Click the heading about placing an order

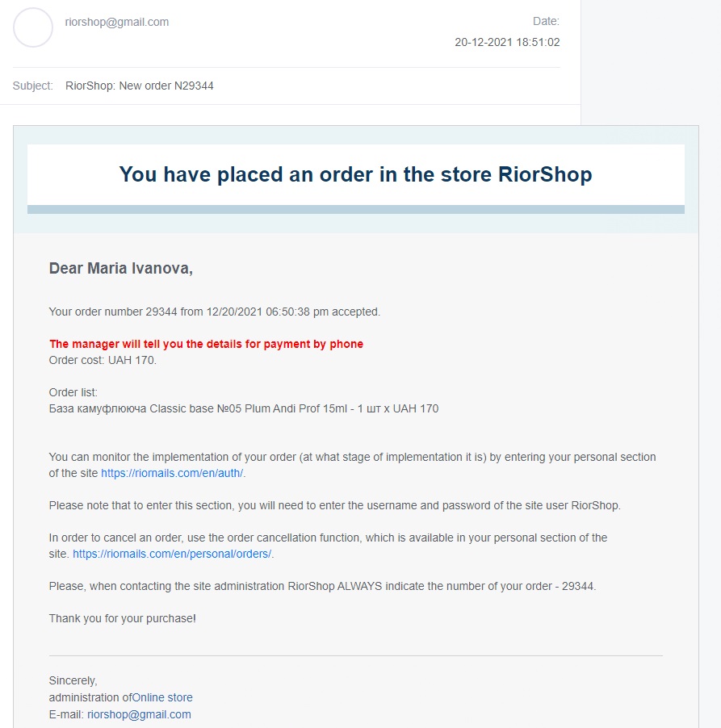[x=355, y=174]
